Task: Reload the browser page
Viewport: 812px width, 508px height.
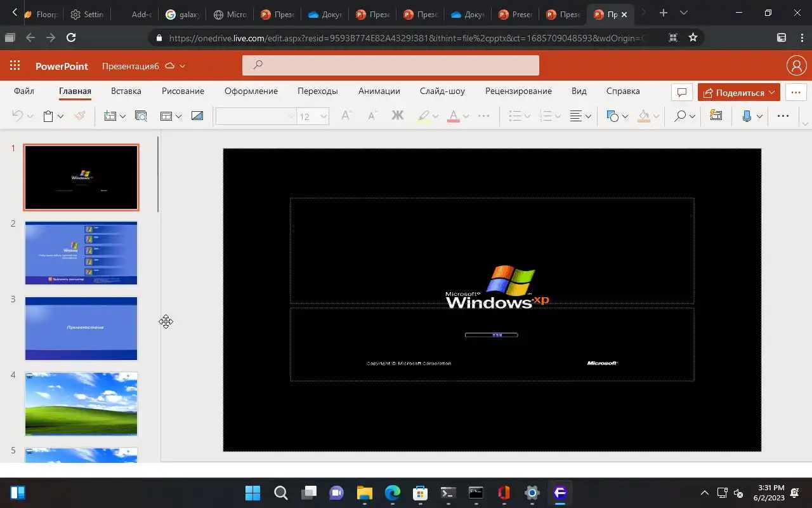Action: 71,37
